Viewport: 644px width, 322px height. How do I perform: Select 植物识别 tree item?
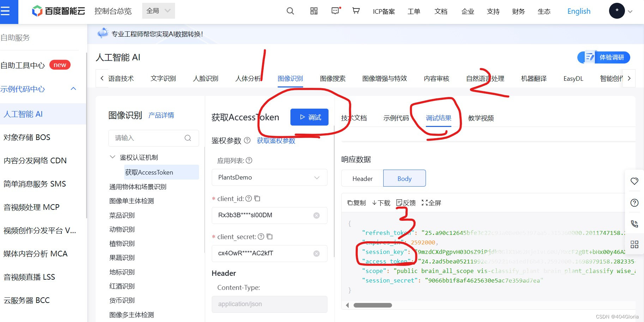tap(122, 243)
